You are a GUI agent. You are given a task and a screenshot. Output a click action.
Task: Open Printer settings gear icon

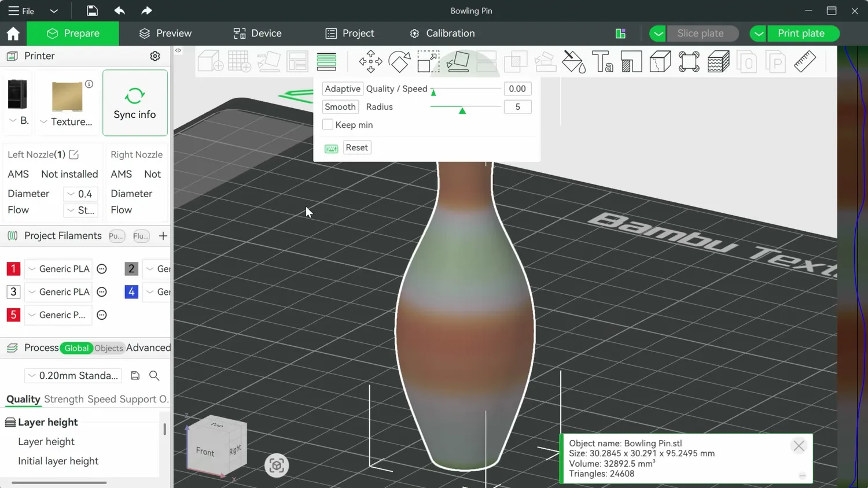tap(155, 56)
